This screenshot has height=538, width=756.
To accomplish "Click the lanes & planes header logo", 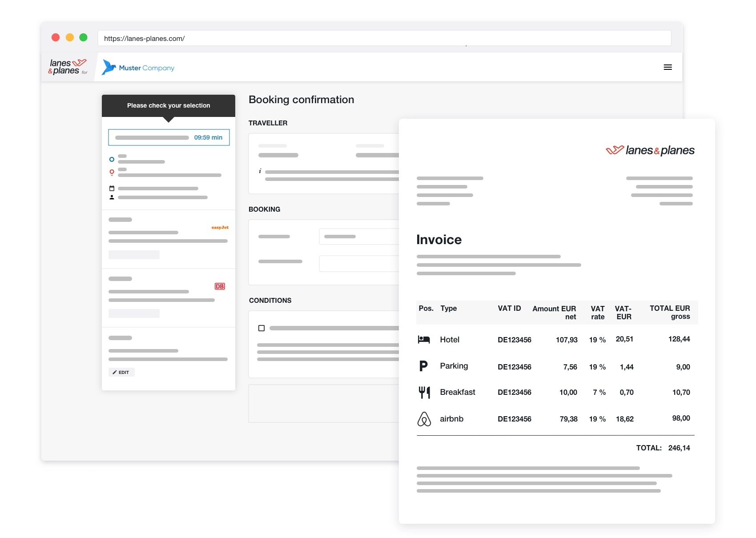I will tap(68, 67).
